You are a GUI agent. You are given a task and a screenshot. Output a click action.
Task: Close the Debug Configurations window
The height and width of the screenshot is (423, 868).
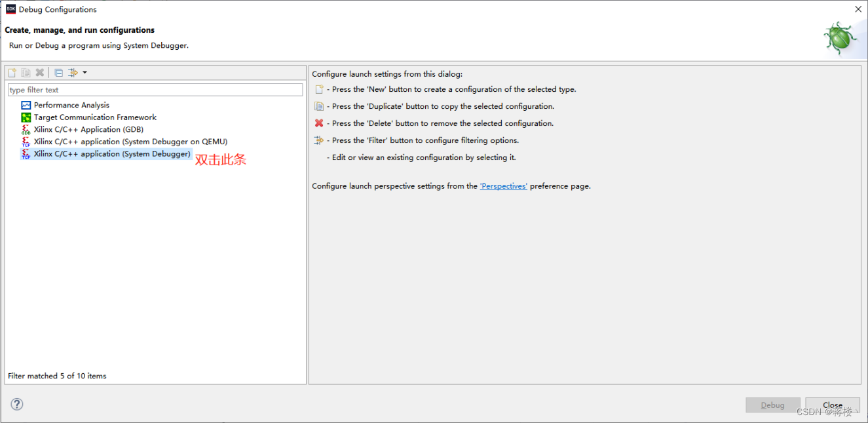tap(858, 9)
